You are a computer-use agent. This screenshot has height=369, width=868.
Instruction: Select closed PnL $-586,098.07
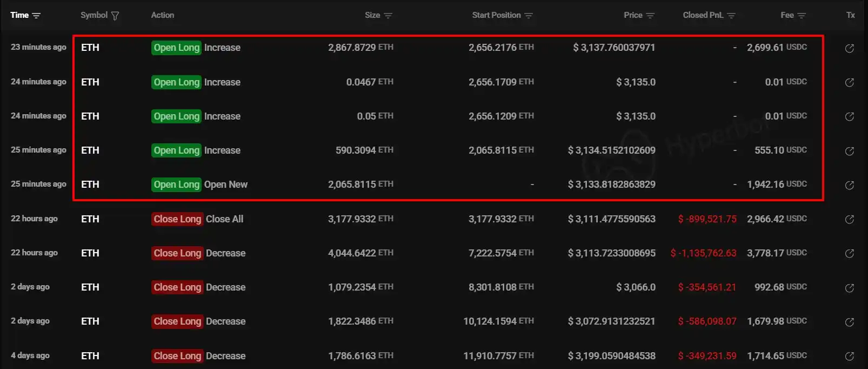coord(707,321)
